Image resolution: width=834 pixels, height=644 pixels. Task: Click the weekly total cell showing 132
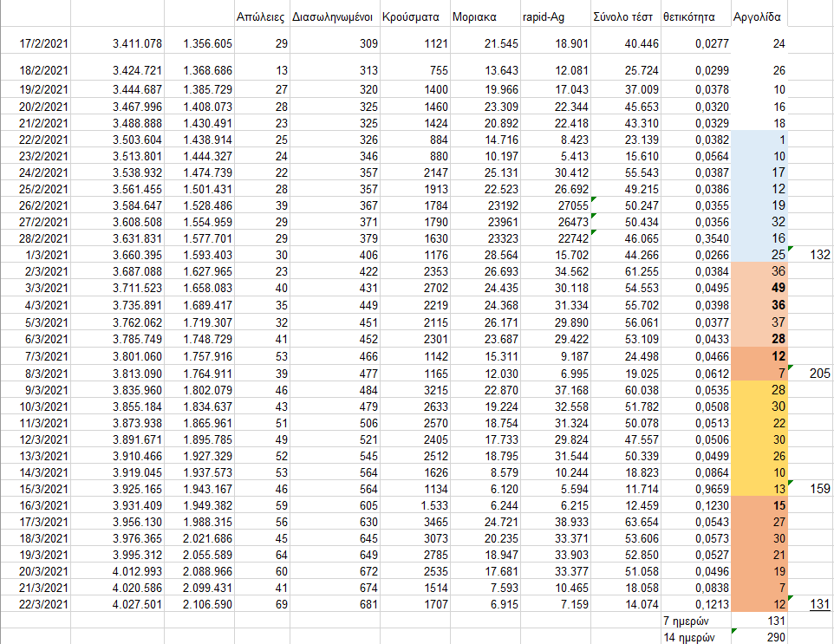814,256
